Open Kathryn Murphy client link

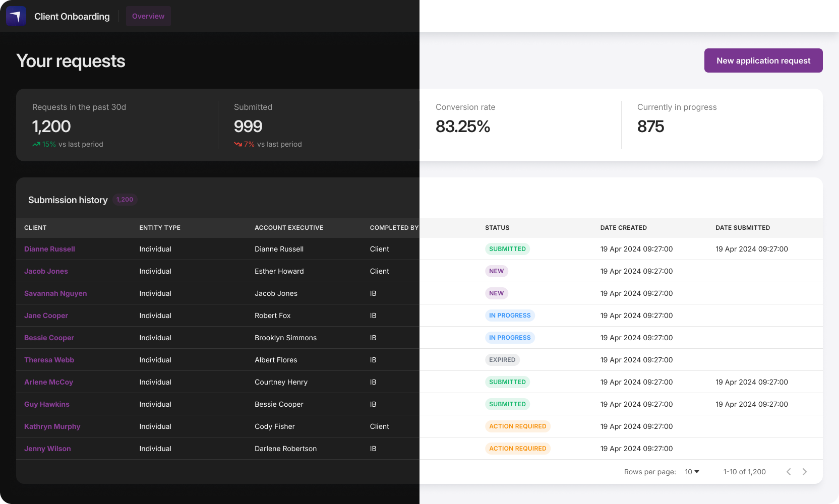pos(52,426)
